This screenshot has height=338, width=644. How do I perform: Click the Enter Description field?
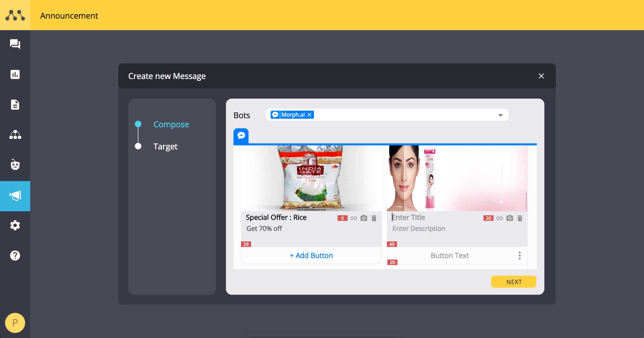[419, 228]
